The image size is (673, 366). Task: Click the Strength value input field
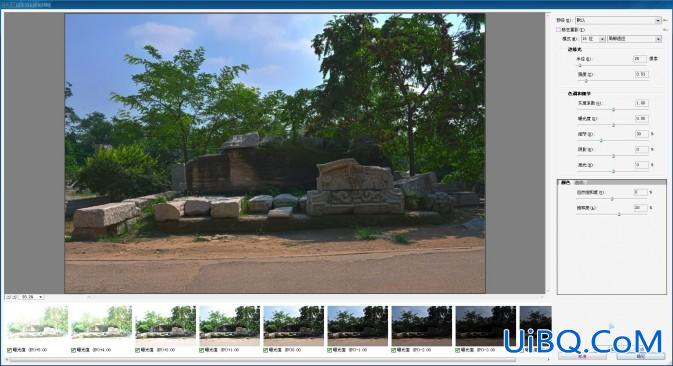[x=641, y=74]
